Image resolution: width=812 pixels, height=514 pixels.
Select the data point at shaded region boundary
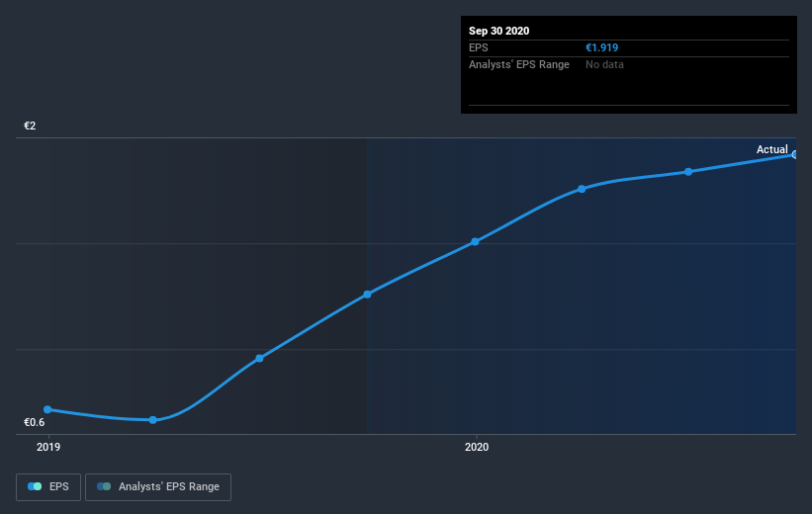point(367,295)
